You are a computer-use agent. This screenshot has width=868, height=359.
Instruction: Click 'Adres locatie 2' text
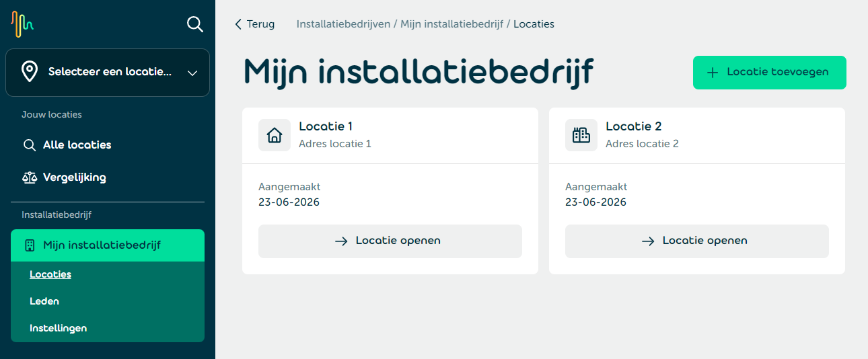[x=642, y=144]
